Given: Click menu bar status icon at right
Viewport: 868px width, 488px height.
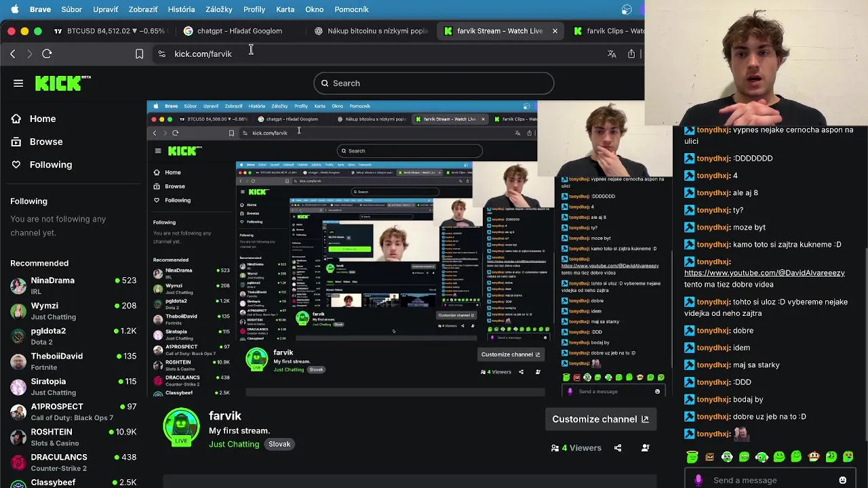Looking at the screenshot, I should [627, 9].
